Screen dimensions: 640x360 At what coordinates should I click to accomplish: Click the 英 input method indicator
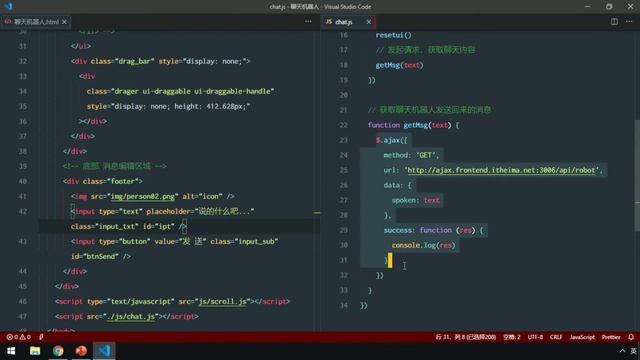[634, 351]
